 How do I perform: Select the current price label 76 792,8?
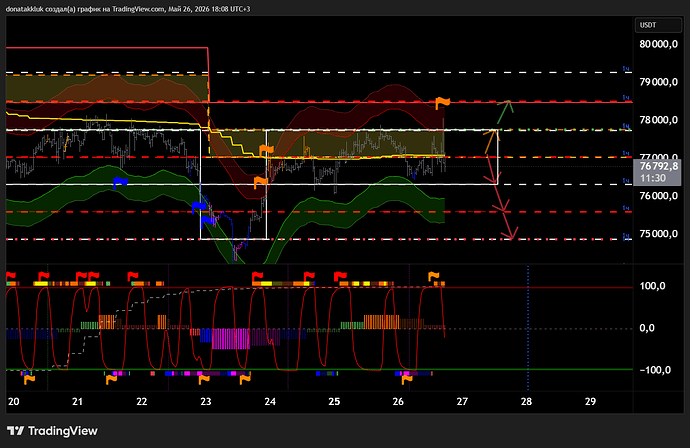tap(659, 166)
